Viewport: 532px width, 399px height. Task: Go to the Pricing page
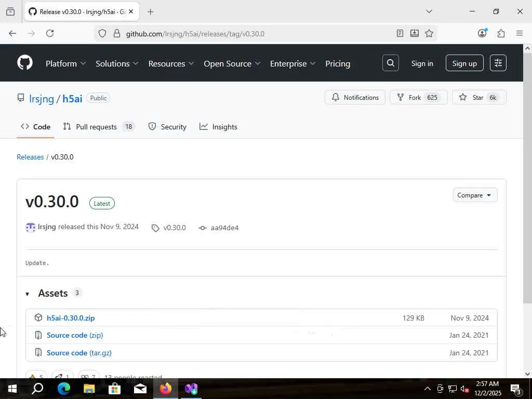pyautogui.click(x=338, y=63)
